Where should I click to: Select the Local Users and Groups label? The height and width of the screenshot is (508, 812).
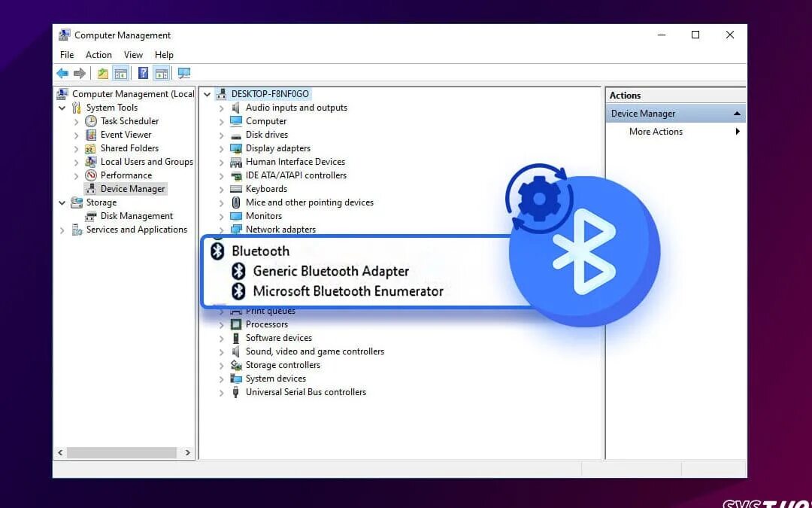point(147,162)
